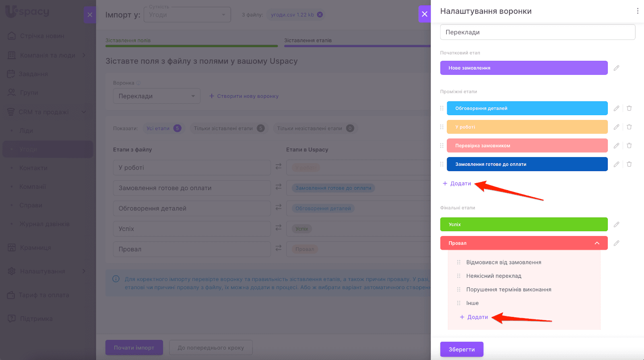This screenshot has width=644, height=360.
Task: Edit the 'Провал' final stage pencil
Action: pyautogui.click(x=616, y=243)
